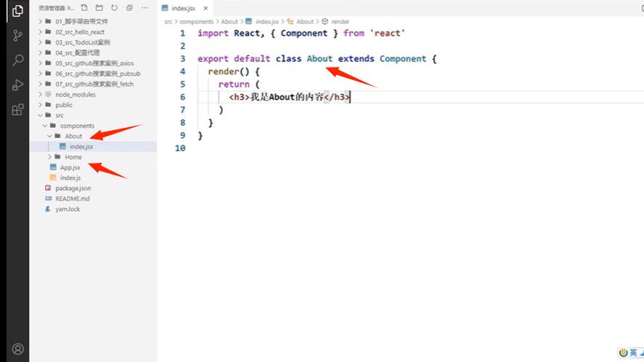This screenshot has height=362, width=644.
Task: Click the New Folder icon in explorer header
Action: [99, 8]
